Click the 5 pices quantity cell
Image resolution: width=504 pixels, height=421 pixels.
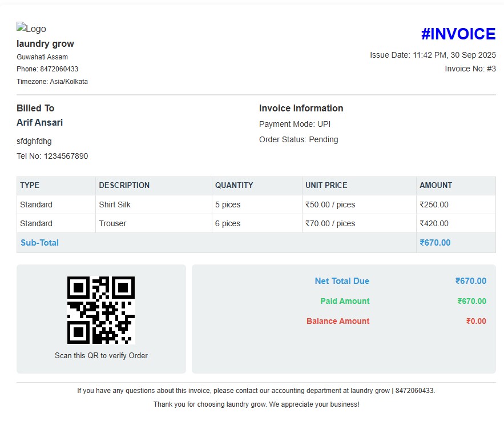257,205
